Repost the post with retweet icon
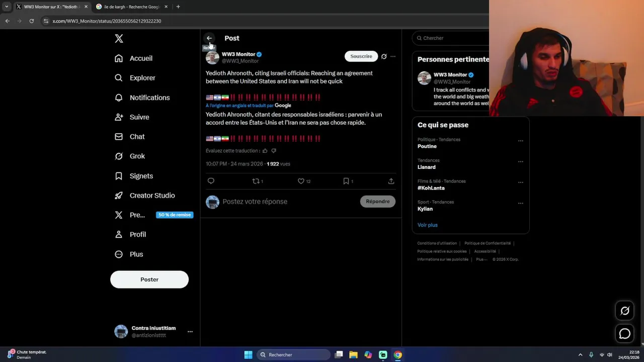This screenshot has height=362, width=644. (x=256, y=181)
